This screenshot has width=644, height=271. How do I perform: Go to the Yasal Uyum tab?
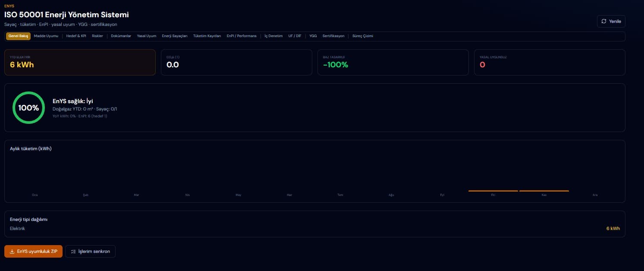(x=147, y=36)
